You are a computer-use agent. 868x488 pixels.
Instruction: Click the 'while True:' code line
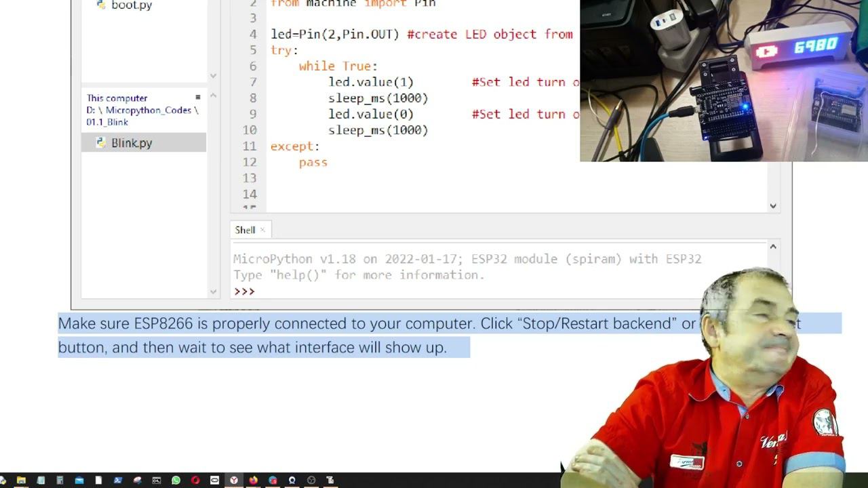coord(338,66)
